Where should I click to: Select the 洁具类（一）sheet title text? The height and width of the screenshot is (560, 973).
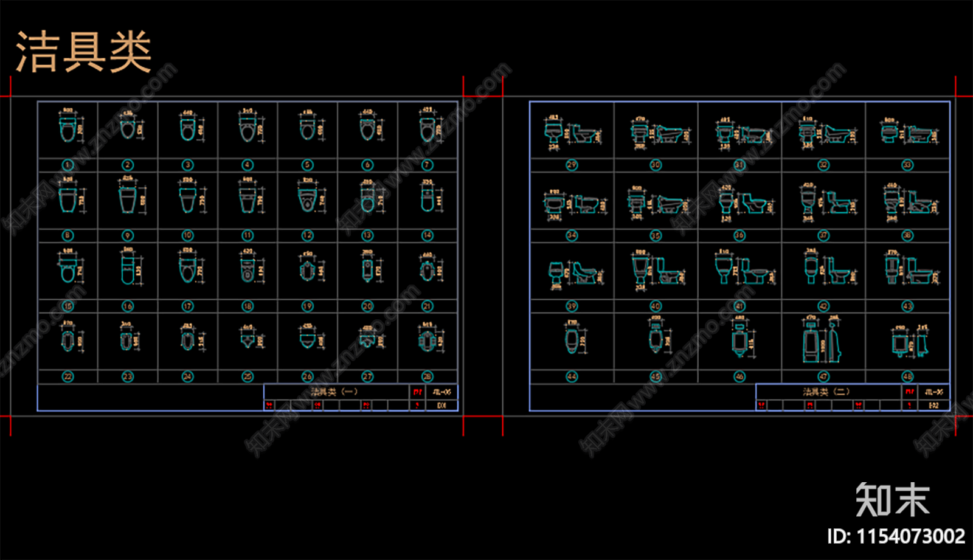[334, 392]
